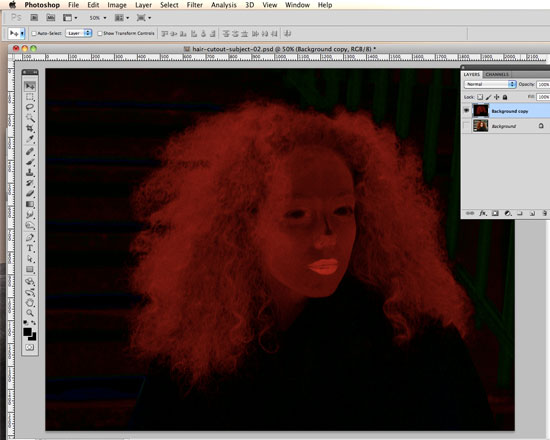
Task: Add a layer style with fx button
Action: (483, 213)
